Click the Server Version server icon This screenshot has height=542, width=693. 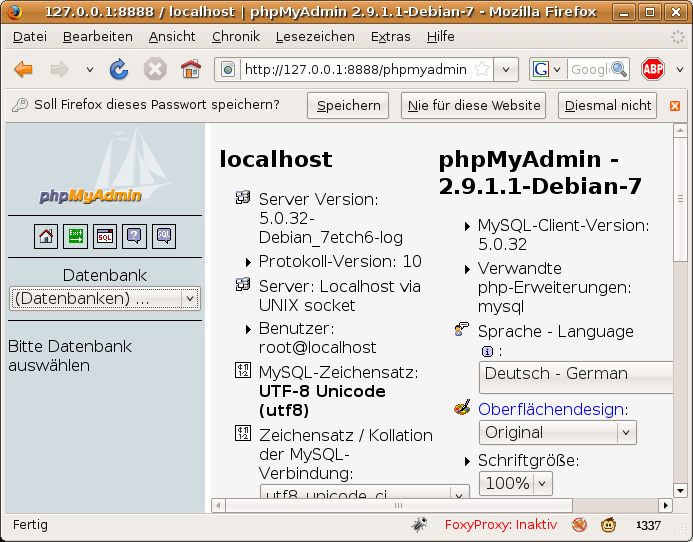(243, 198)
